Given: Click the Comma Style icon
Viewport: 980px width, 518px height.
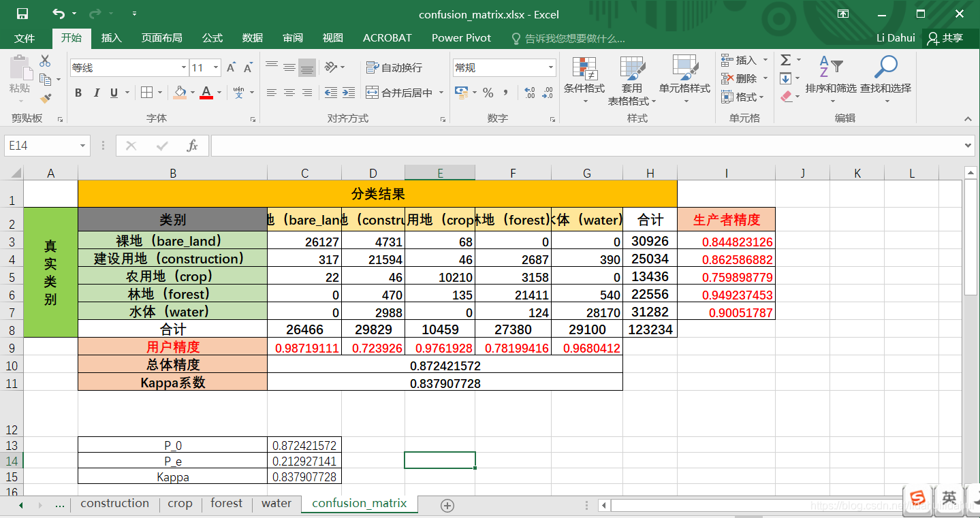Looking at the screenshot, I should 505,93.
